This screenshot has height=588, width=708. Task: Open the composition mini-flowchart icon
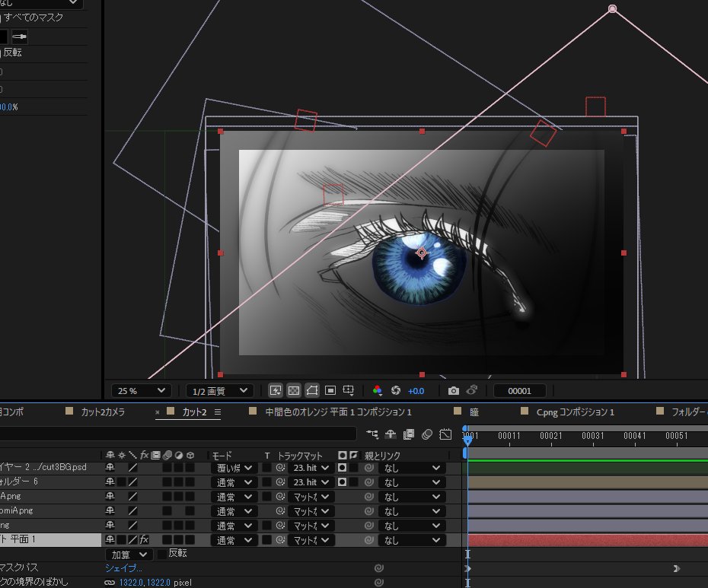[x=372, y=434]
